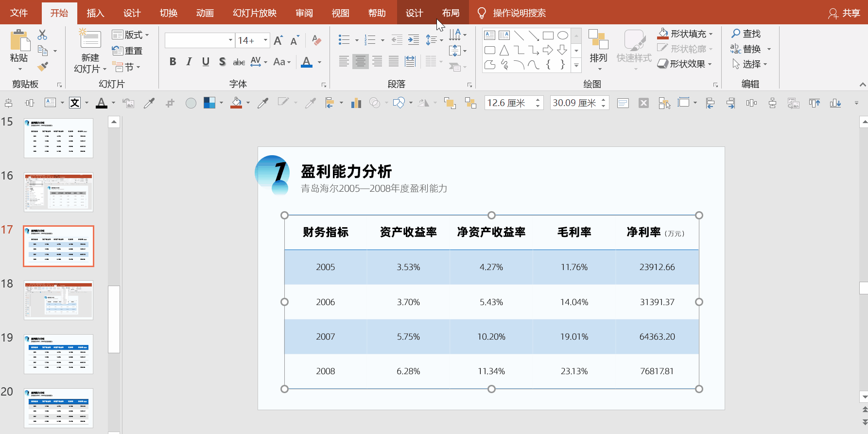The height and width of the screenshot is (434, 868).
Task: Toggle underline formatting
Action: pos(206,62)
